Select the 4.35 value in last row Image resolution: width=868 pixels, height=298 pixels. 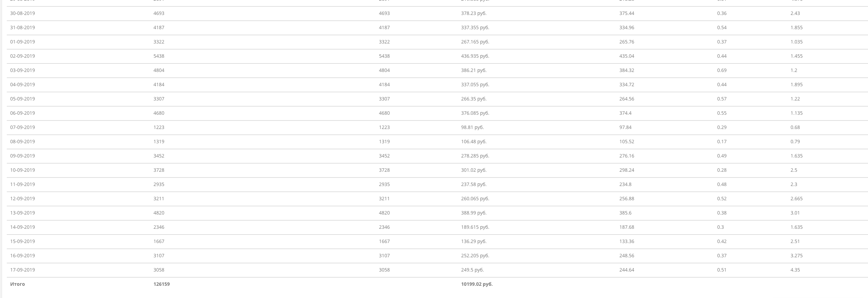(795, 270)
